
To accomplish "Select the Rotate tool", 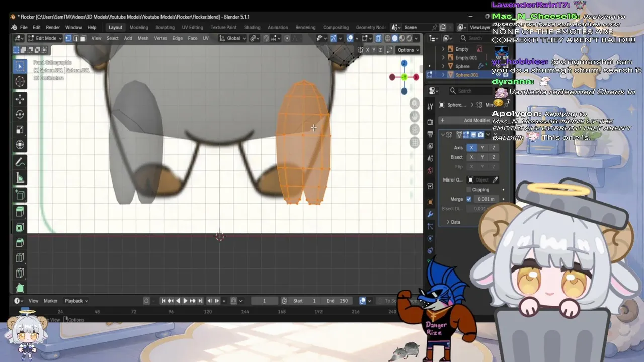I will coord(20,114).
